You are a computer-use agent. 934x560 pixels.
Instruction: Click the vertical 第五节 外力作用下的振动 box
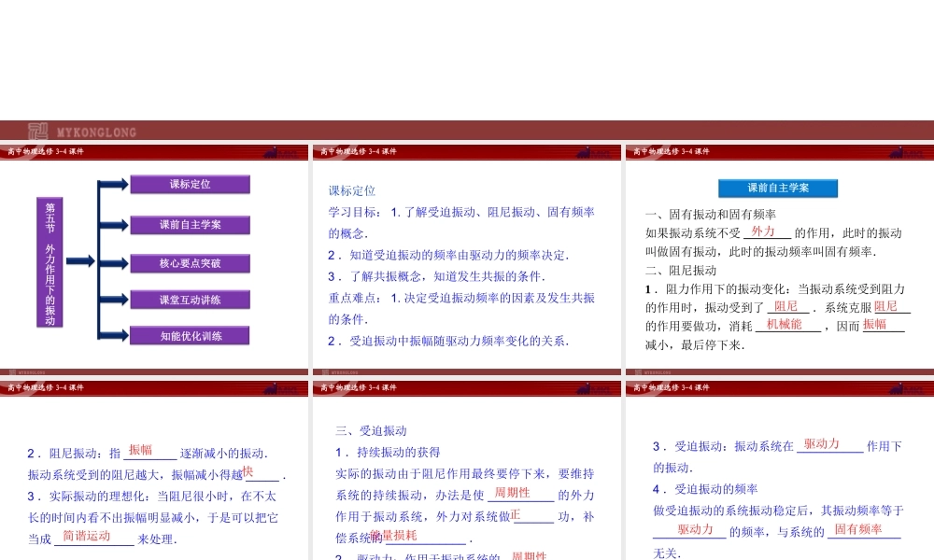point(50,262)
